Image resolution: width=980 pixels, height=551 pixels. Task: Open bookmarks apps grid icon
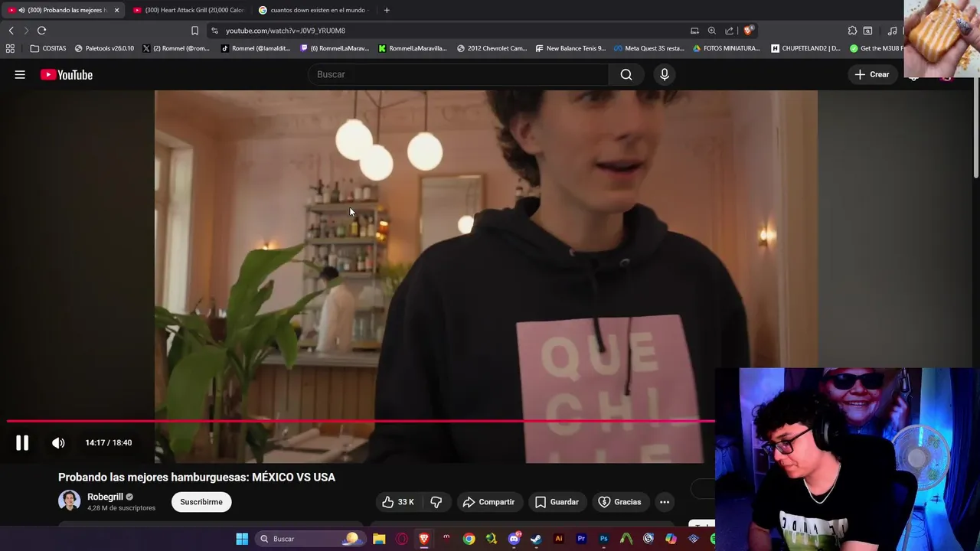click(10, 48)
